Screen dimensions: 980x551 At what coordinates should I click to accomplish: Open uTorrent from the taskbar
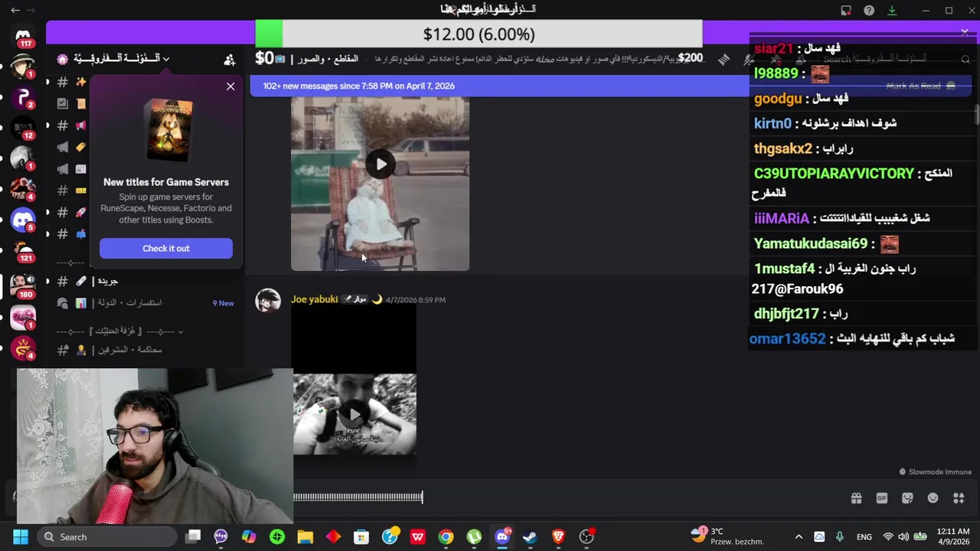click(474, 536)
